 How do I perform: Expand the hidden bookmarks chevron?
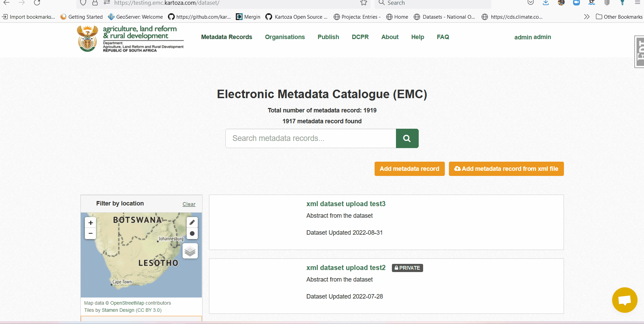587,17
